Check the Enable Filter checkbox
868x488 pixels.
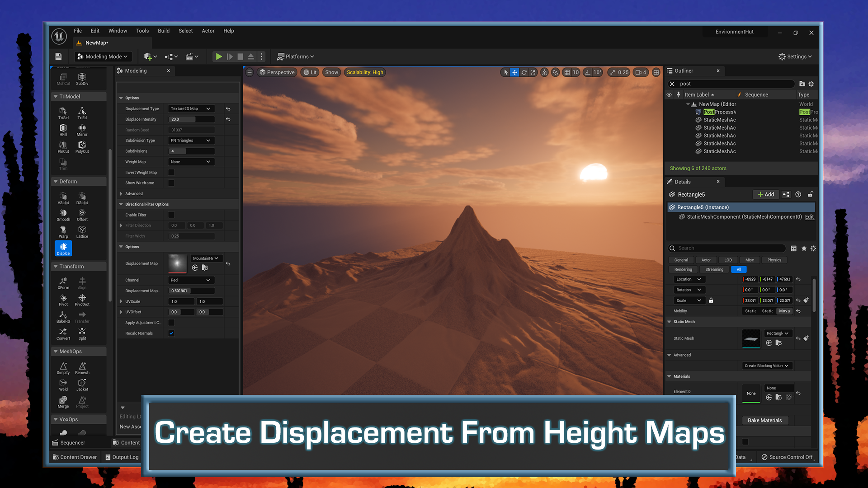[171, 215]
